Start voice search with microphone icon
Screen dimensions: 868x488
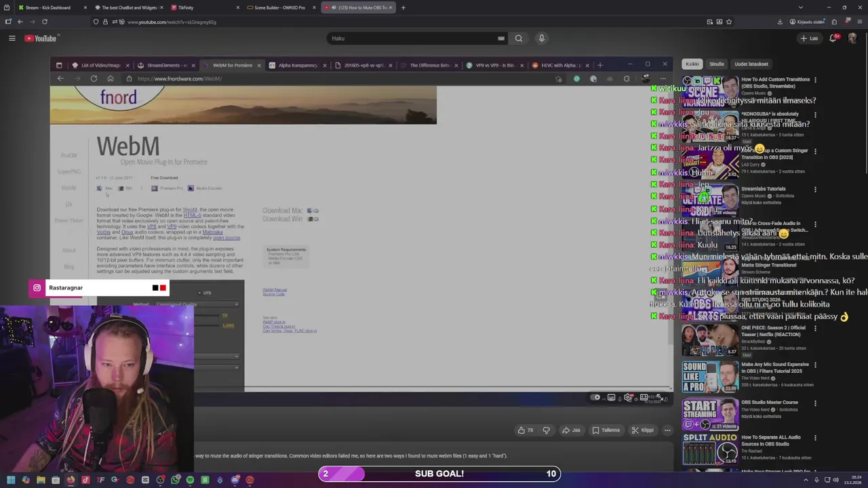tap(541, 38)
